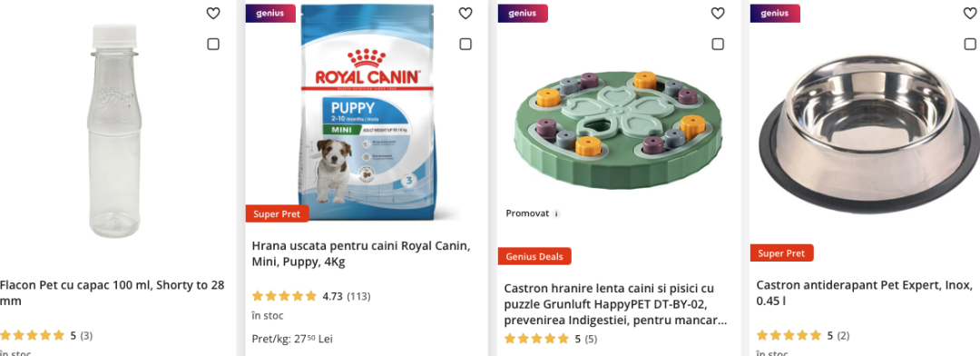
Task: Open Flacon Pet cu capac 100 ml link
Action: pos(112,292)
